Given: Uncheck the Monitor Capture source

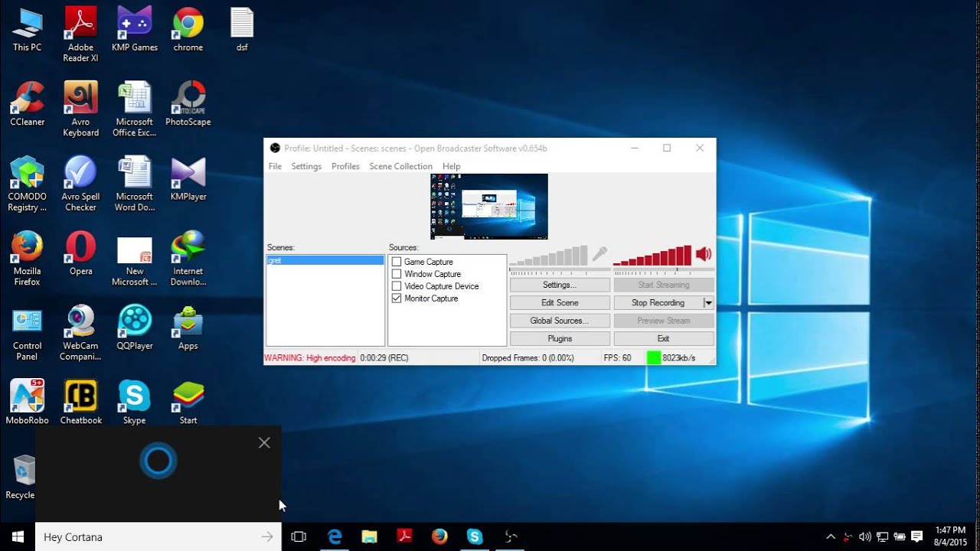Looking at the screenshot, I should [x=397, y=298].
